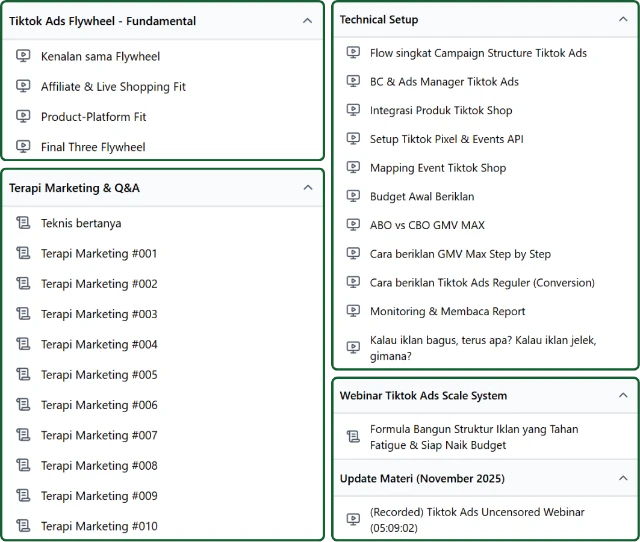Open Terapi Marketing #001 lesson
The width and height of the screenshot is (640, 542).
pos(99,254)
